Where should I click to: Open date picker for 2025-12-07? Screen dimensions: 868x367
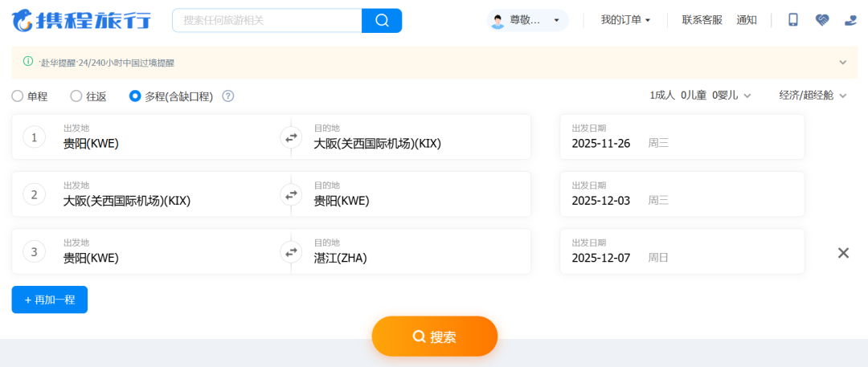tap(682, 252)
